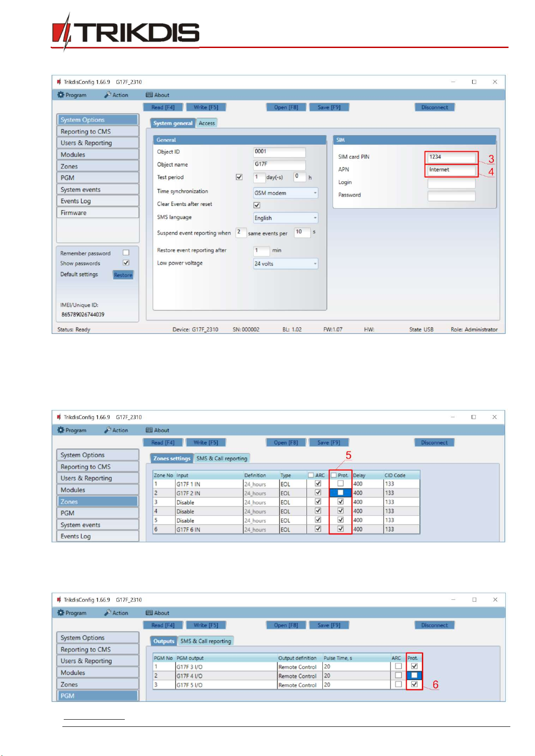Uncheck Prot. box for output G17F 3 I/O
Viewport: 535px width, 756px height.
point(414,666)
